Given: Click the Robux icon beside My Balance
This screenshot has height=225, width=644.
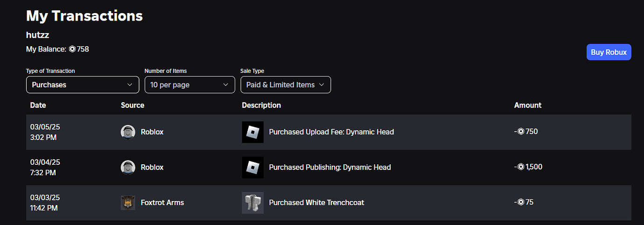Looking at the screenshot, I should pos(72,49).
